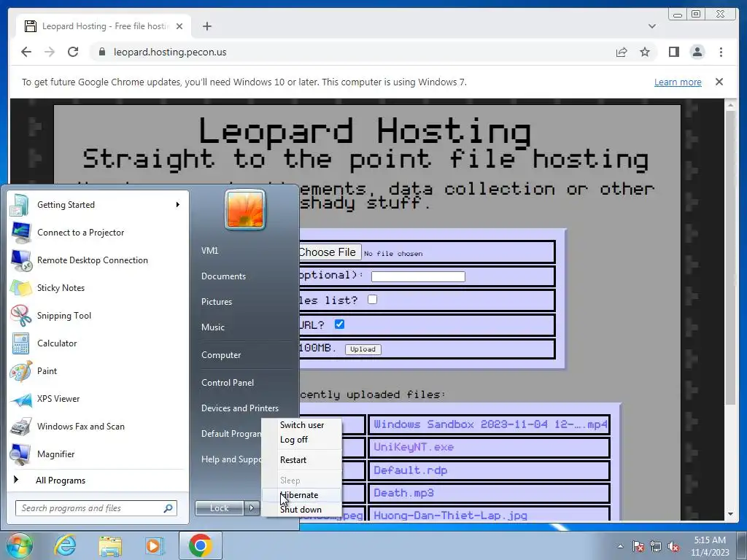Click the Chrome forward arrow
This screenshot has width=747, height=560.
[x=50, y=52]
